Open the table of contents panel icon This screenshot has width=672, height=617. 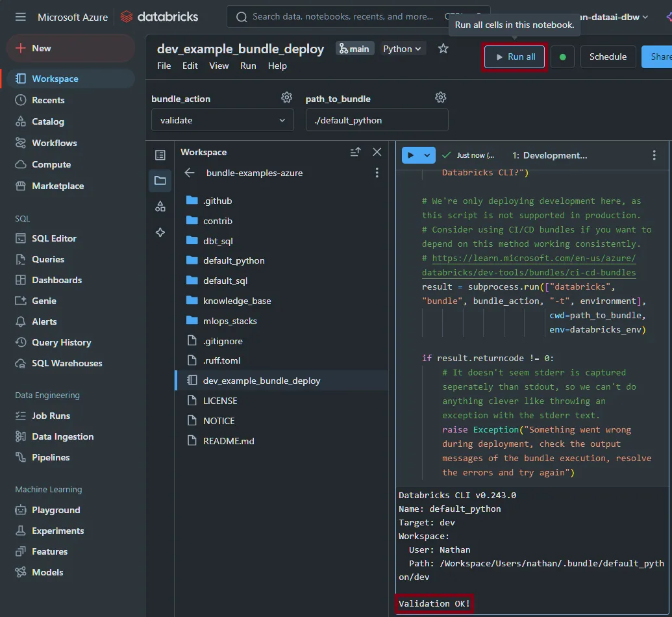click(160, 155)
